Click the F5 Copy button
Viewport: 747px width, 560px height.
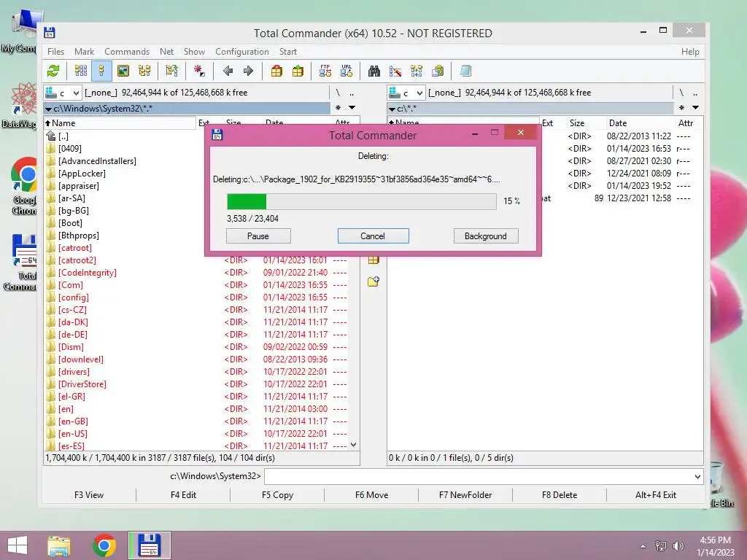pyautogui.click(x=277, y=495)
